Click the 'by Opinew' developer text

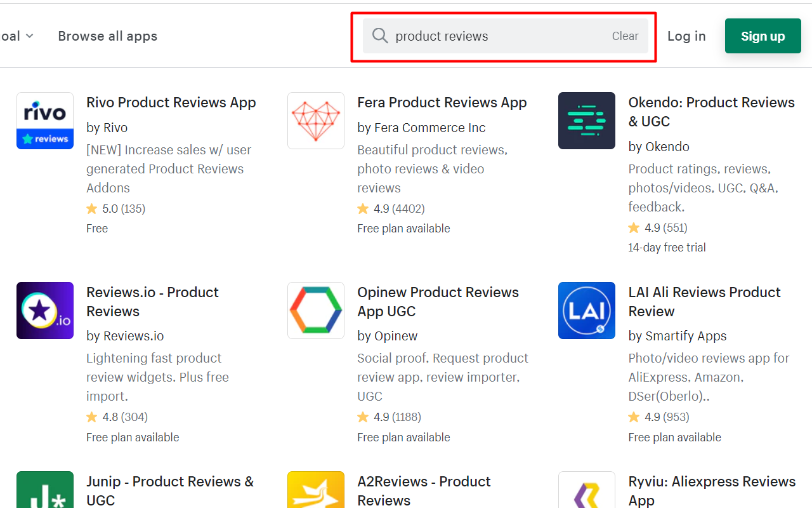tap(388, 336)
